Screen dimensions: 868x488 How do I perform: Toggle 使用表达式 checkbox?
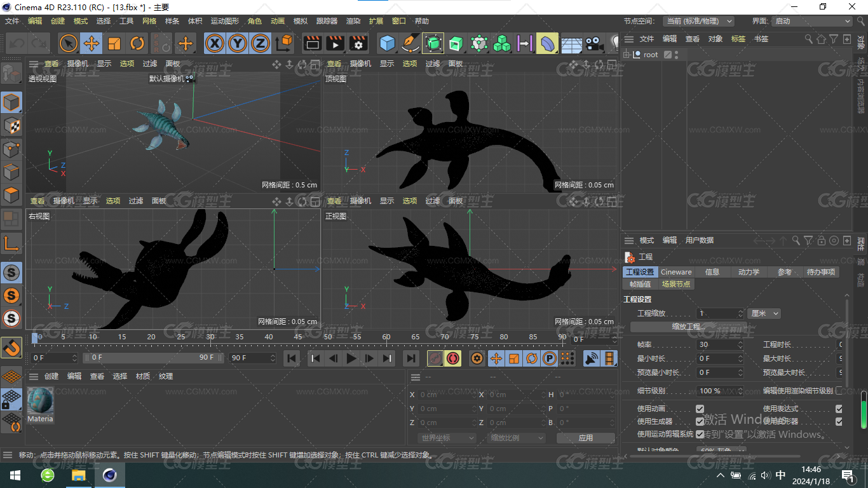839,409
